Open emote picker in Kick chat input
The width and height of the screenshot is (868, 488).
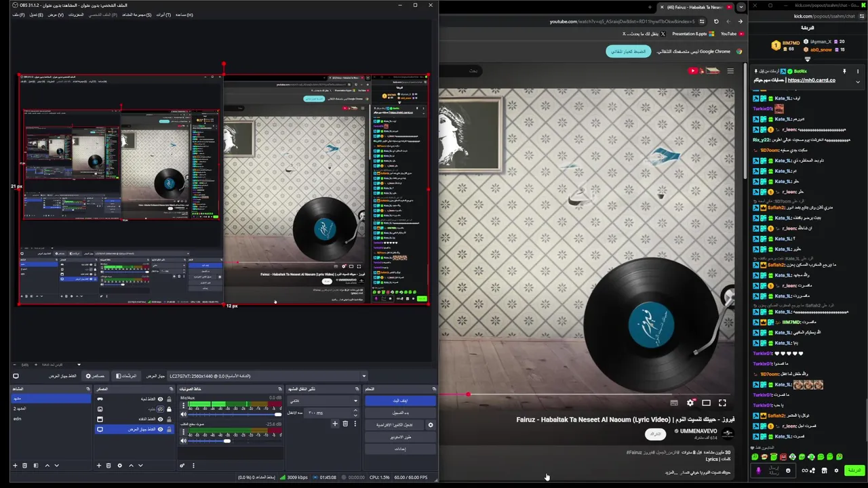788,470
